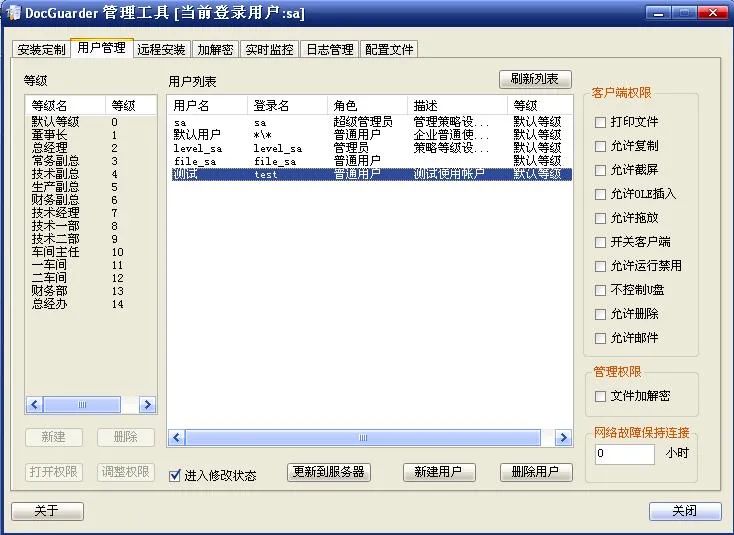The image size is (734, 535).
Task: Select the file_sa user row
Action: [x=370, y=161]
